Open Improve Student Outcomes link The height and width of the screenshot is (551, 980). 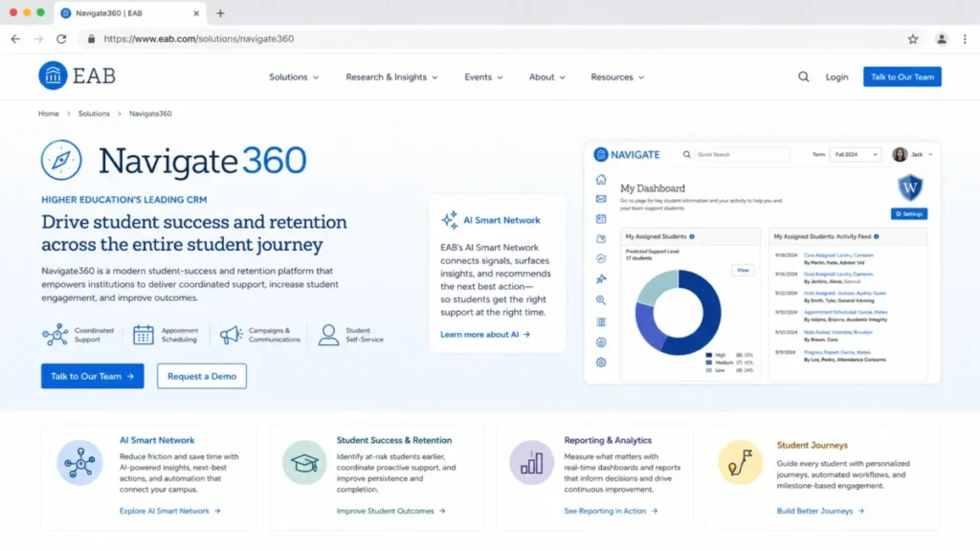click(x=390, y=511)
